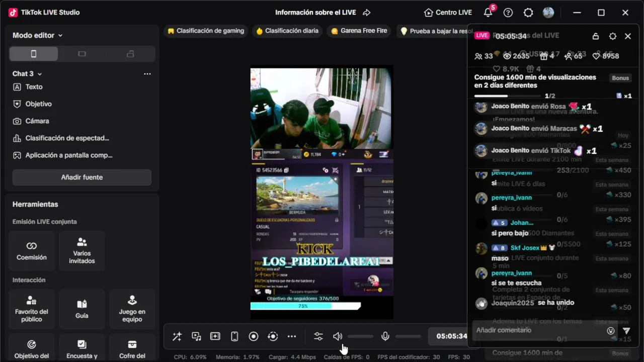Open the Cofre del tesoro tool

[132, 348]
